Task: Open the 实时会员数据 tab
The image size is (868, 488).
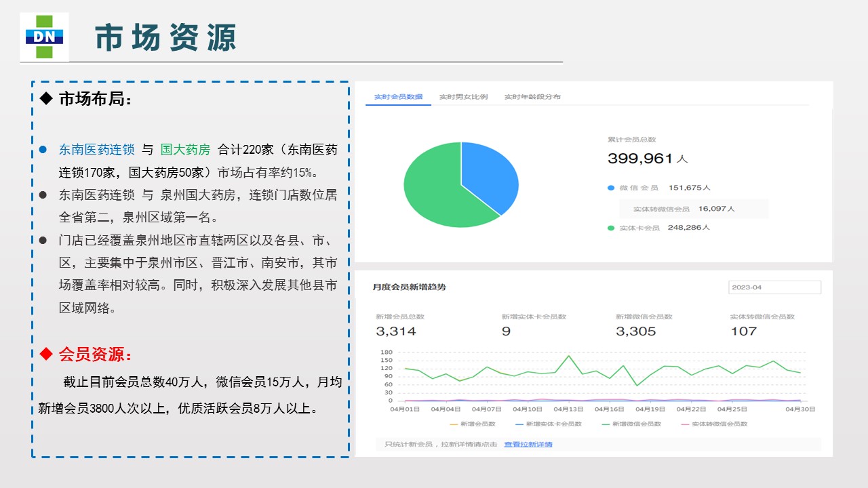Action: 399,97
